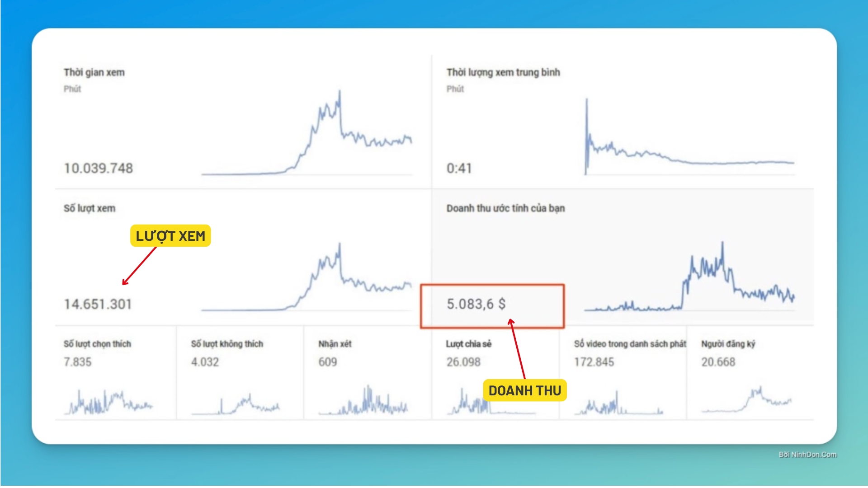
Task: Select Số video trong danh sách phát
Action: (630, 344)
